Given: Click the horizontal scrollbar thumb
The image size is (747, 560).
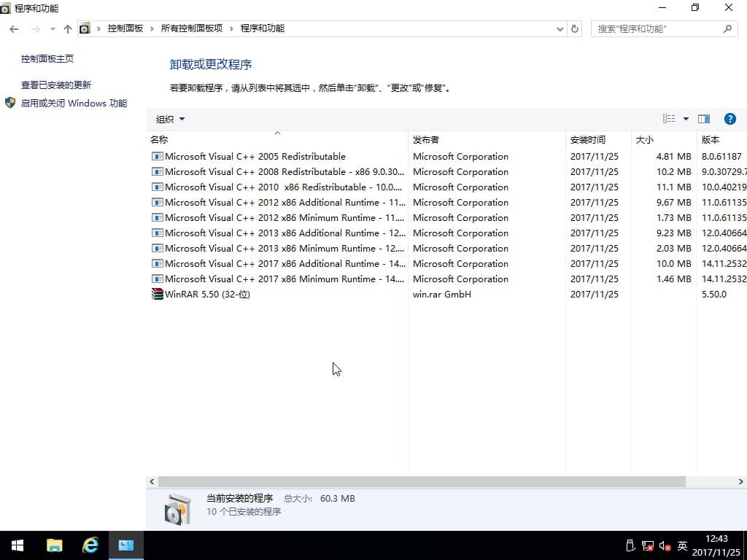Looking at the screenshot, I should 422,481.
